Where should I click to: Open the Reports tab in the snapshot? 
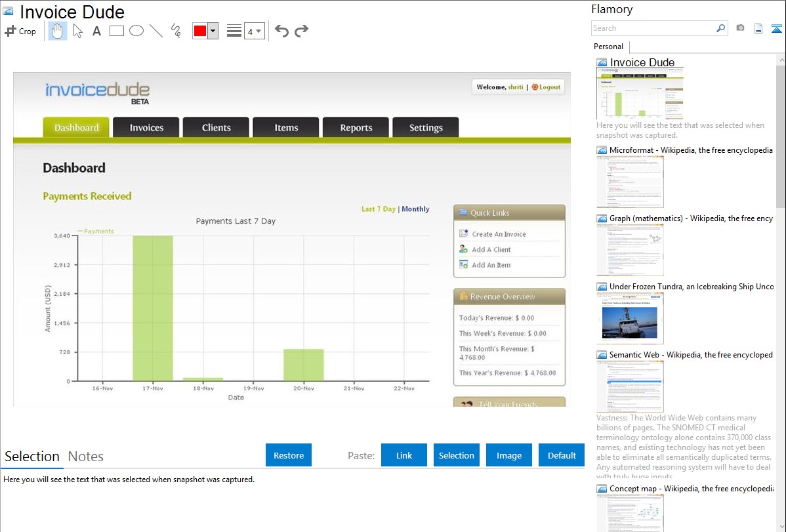[x=356, y=127]
